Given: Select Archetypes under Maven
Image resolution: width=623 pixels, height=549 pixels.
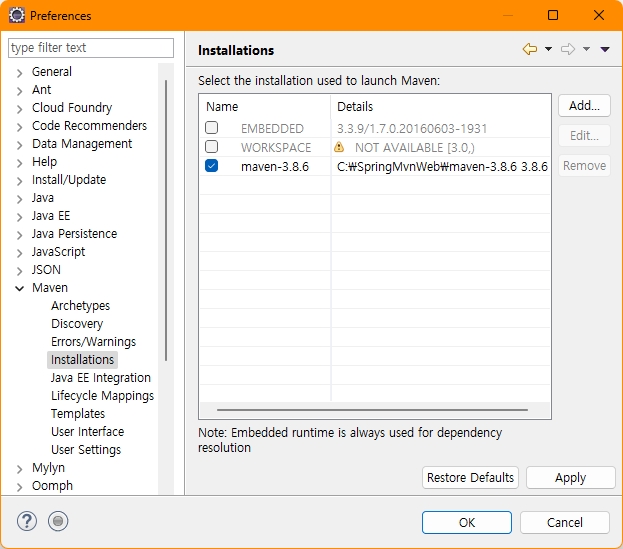Looking at the screenshot, I should tap(80, 305).
